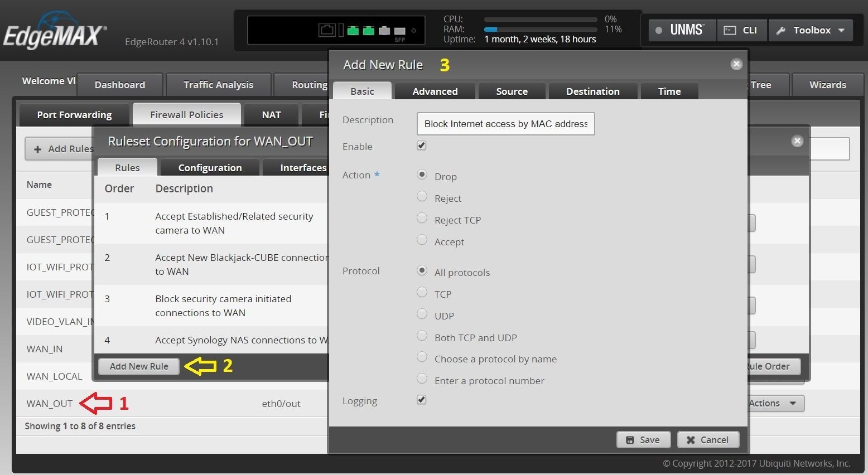Close the Ruleset Configuration dialog
This screenshot has height=475, width=868.
(x=797, y=141)
